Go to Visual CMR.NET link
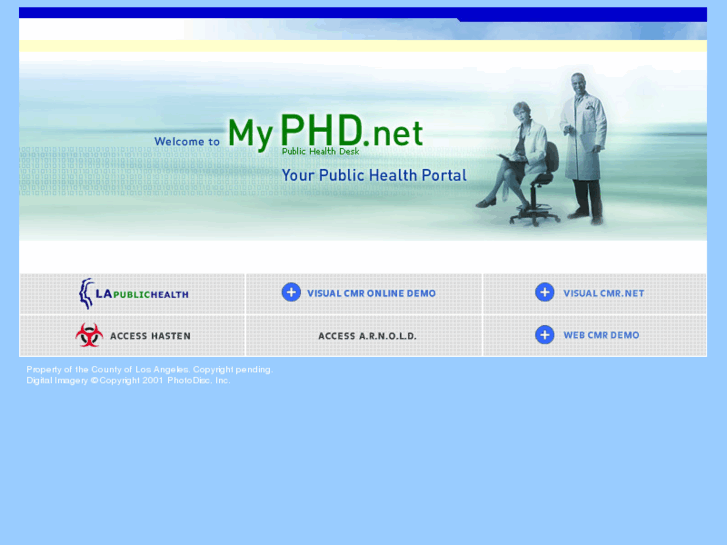The height and width of the screenshot is (545, 727). pos(604,293)
